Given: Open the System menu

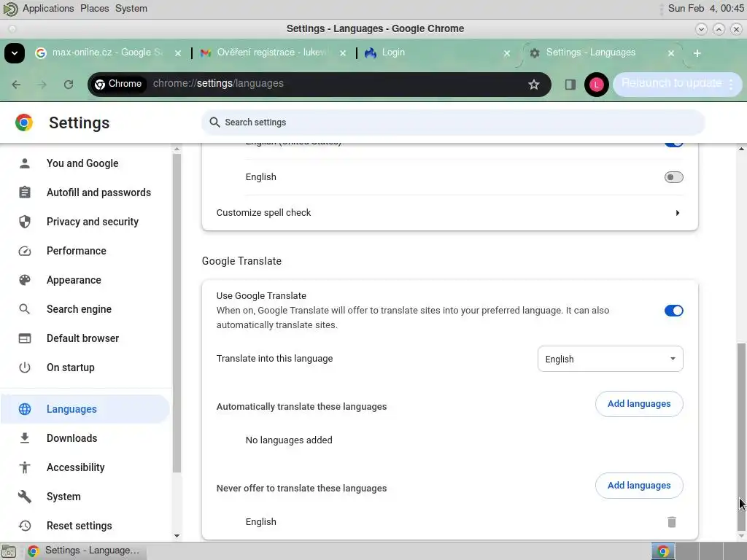Looking at the screenshot, I should [131, 9].
